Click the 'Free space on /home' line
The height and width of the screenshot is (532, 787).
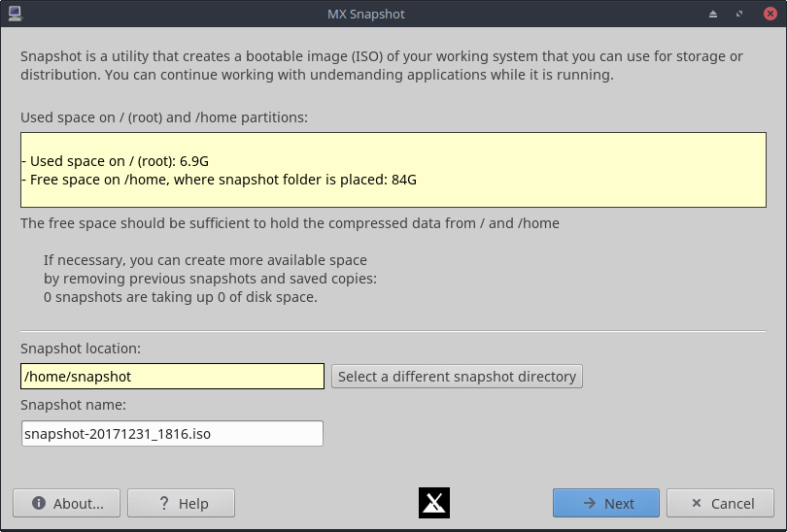point(219,180)
